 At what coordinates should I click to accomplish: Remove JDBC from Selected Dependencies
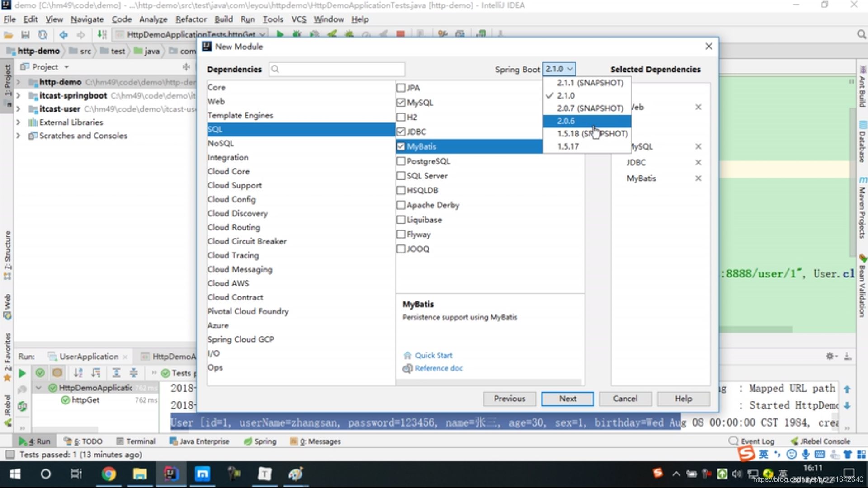(698, 162)
